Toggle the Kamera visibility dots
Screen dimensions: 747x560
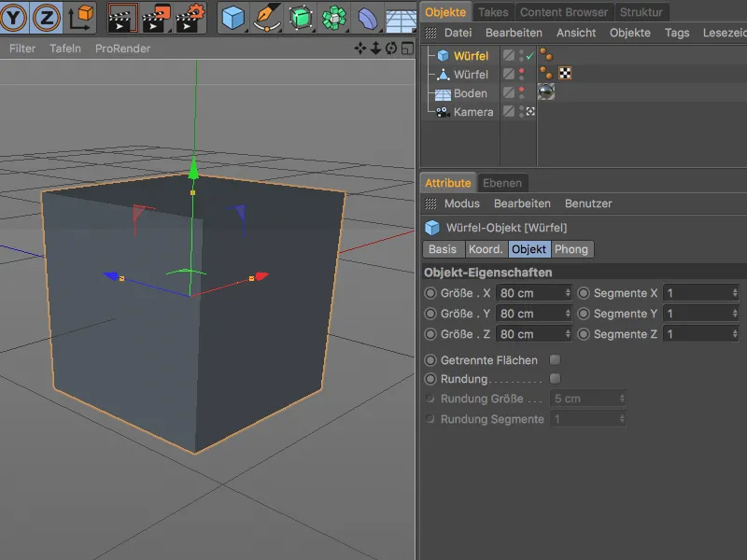[x=521, y=111]
